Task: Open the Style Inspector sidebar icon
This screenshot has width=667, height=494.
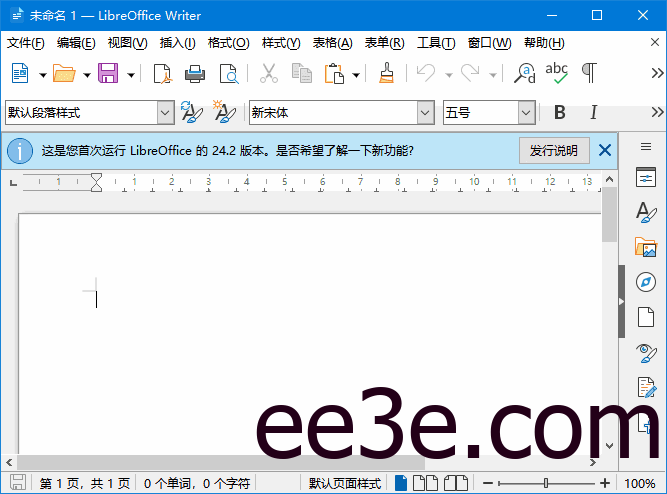Action: [x=646, y=353]
